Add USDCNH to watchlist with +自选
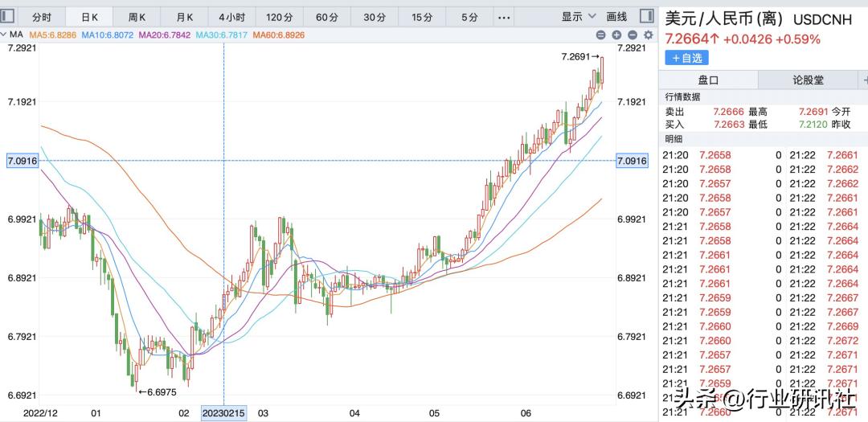 (x=686, y=58)
